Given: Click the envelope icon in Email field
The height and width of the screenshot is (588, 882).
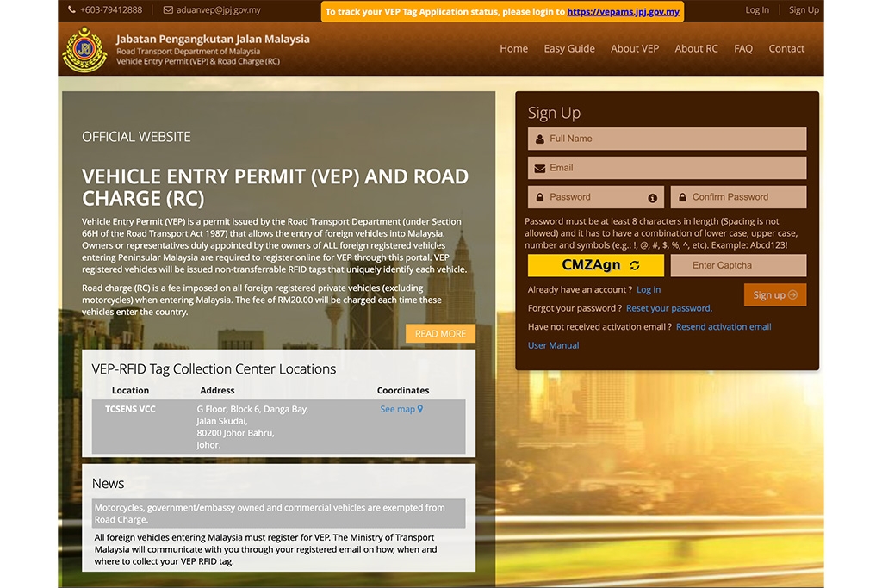Looking at the screenshot, I should tap(540, 168).
